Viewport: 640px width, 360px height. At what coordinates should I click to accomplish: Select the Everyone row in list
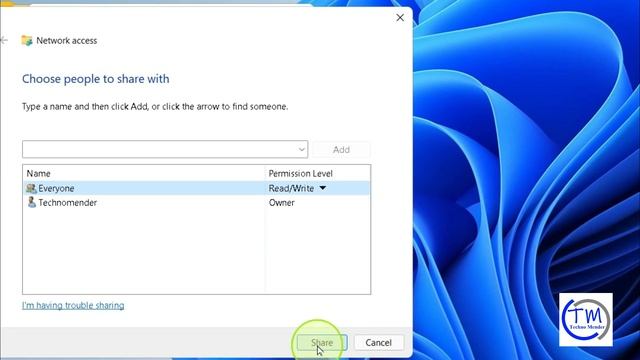196,188
